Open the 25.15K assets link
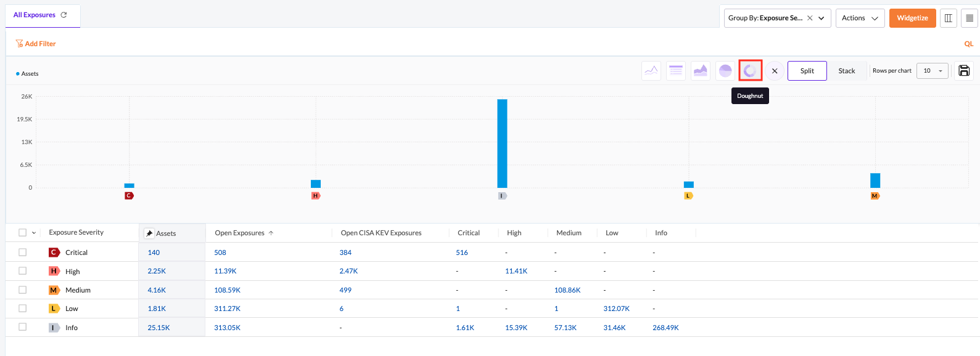This screenshot has width=980, height=356. (159, 328)
